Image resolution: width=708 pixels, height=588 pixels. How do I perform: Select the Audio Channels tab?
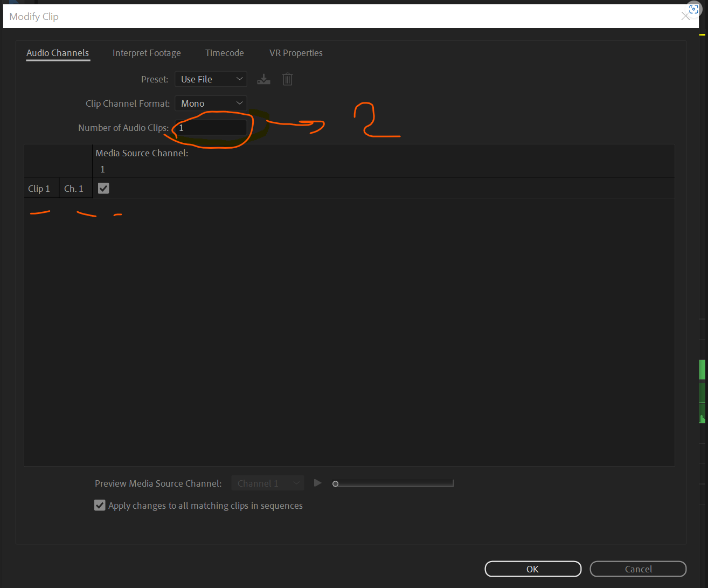[58, 53]
